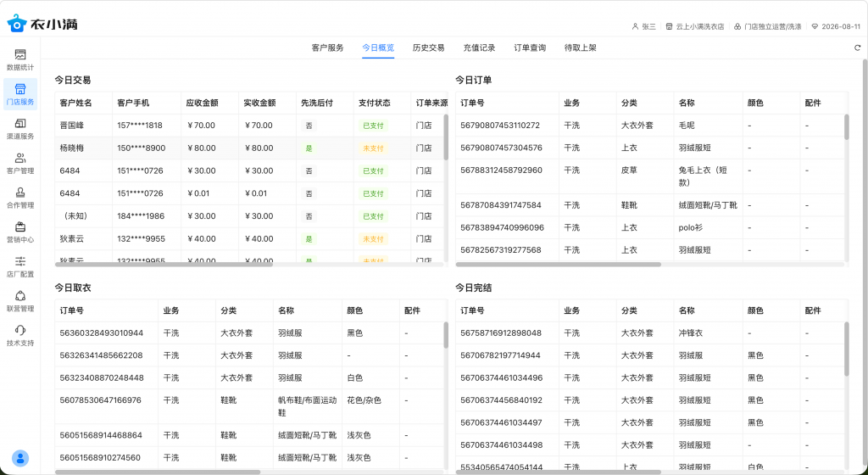Image resolution: width=868 pixels, height=475 pixels.
Task: Switch to the 客户服务 tab
Action: pos(327,47)
